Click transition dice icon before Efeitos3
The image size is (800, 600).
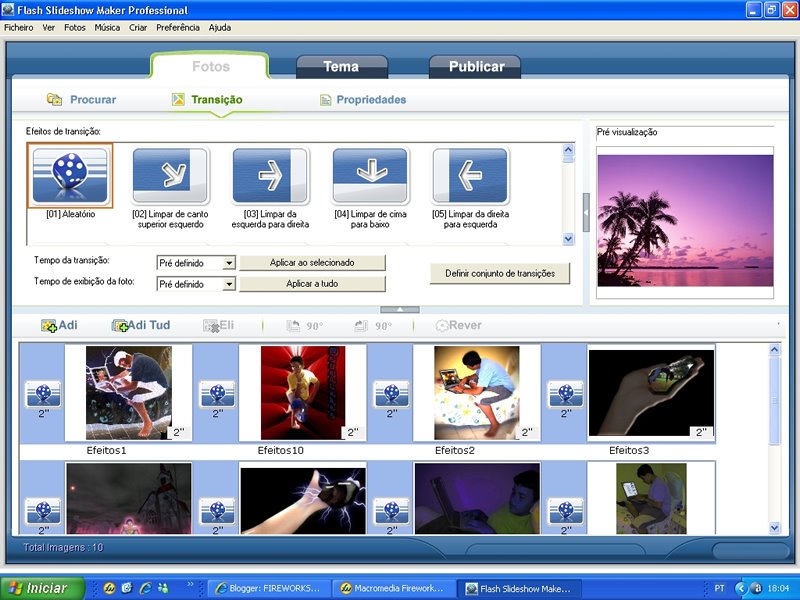[x=565, y=394]
